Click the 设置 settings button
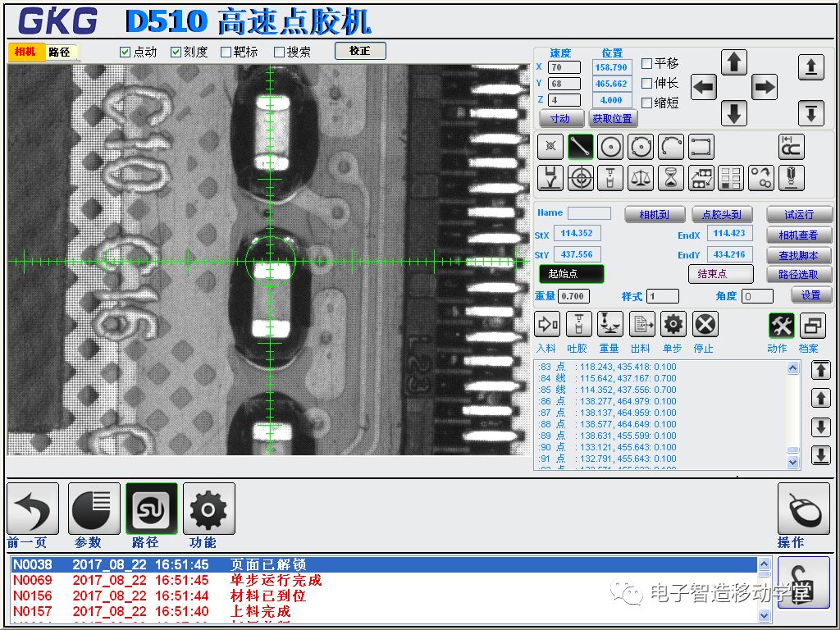Image resolution: width=840 pixels, height=630 pixels. point(811,294)
